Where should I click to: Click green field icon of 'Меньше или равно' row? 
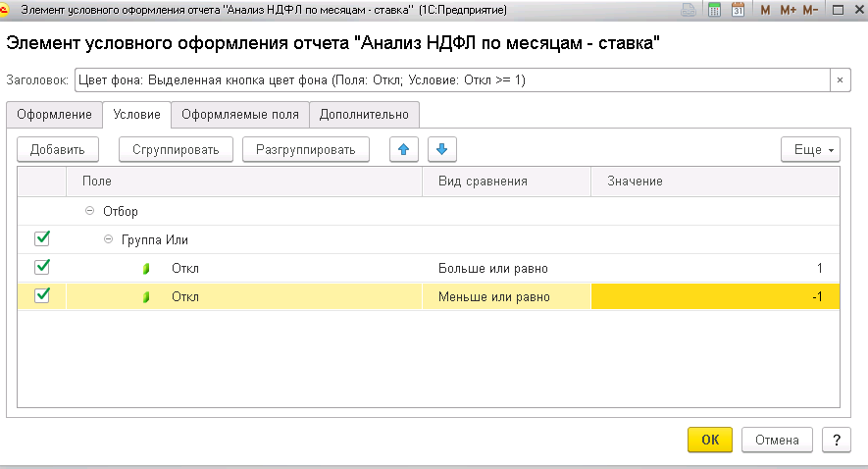(146, 297)
